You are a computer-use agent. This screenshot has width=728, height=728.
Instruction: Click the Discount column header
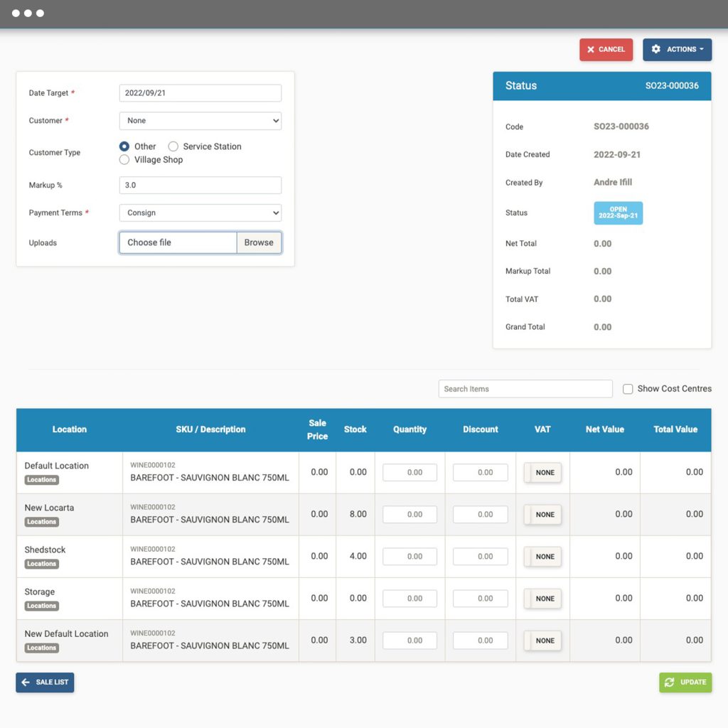480,429
